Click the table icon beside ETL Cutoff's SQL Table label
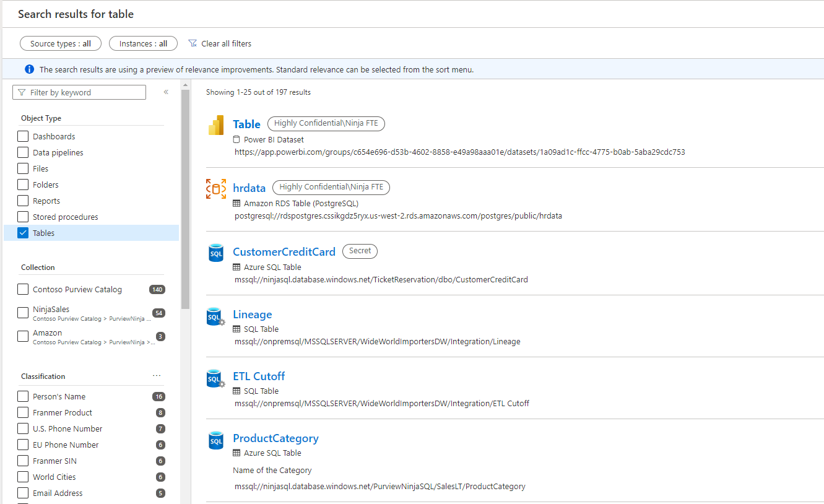Screen dimensions: 824x504 (236, 391)
